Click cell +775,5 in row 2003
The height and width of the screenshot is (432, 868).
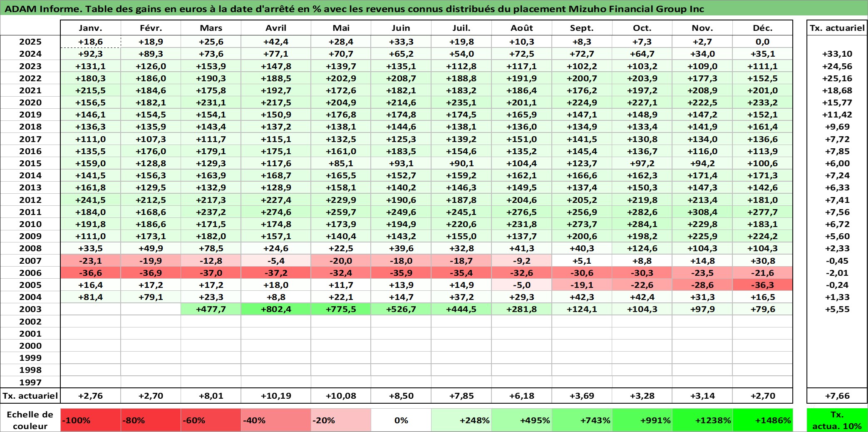pos(341,309)
